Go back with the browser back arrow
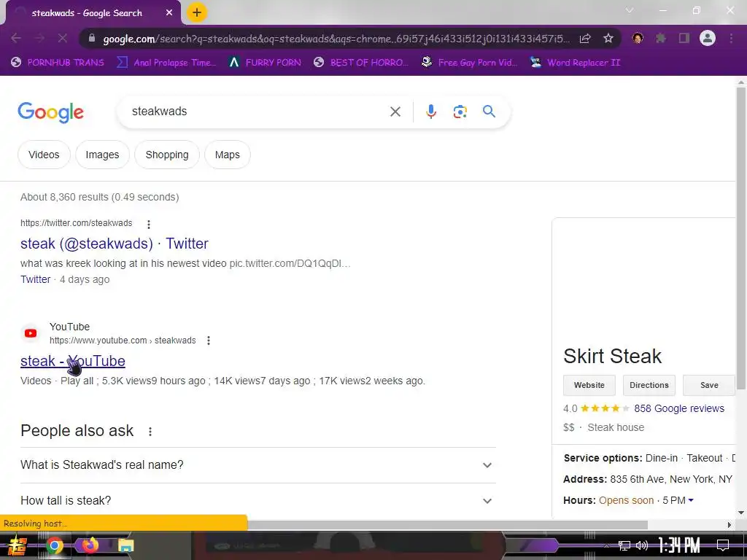Screen dimensions: 747x560 [x=16, y=38]
